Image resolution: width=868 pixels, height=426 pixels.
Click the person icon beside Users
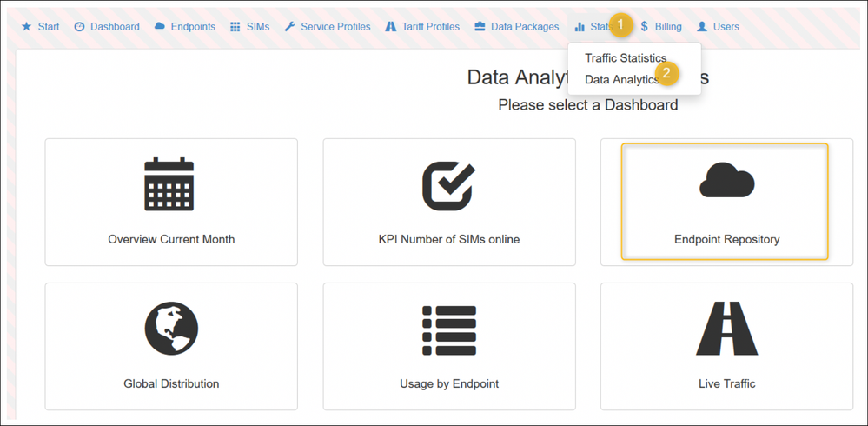702,27
